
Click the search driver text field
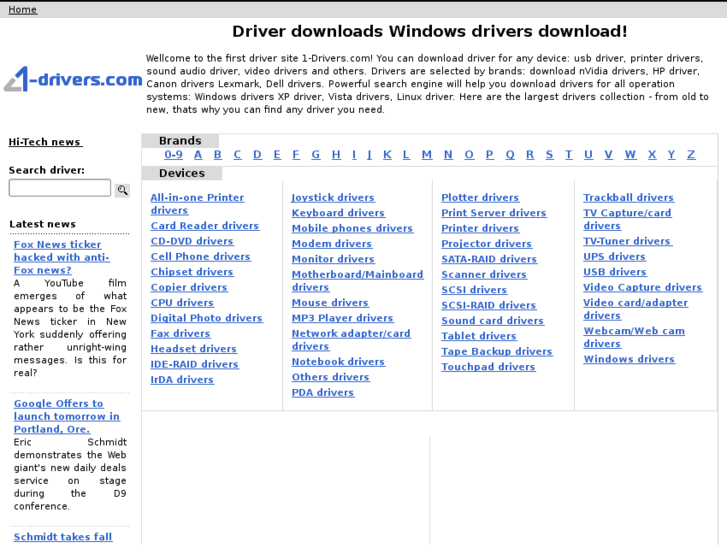click(x=60, y=188)
